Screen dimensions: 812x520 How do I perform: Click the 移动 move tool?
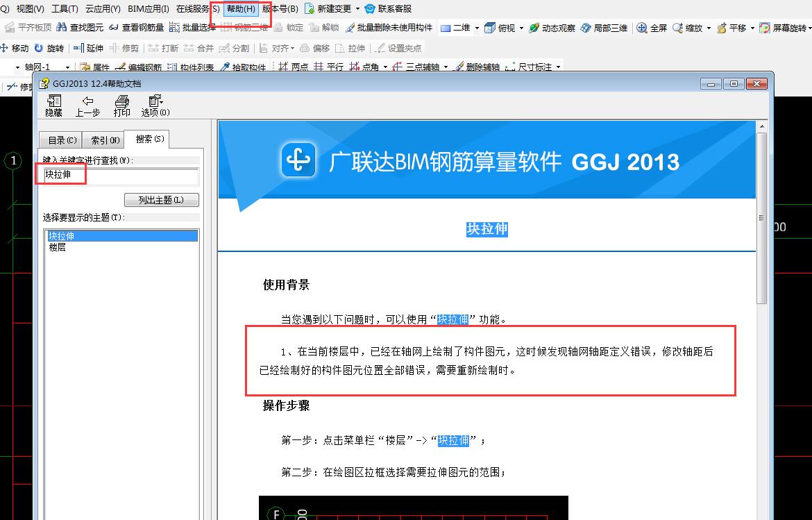[15, 48]
